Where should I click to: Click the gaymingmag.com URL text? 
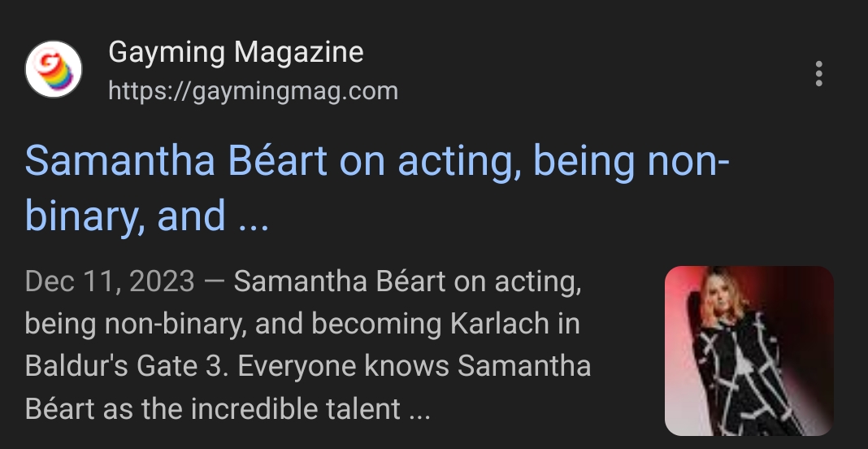click(x=253, y=91)
